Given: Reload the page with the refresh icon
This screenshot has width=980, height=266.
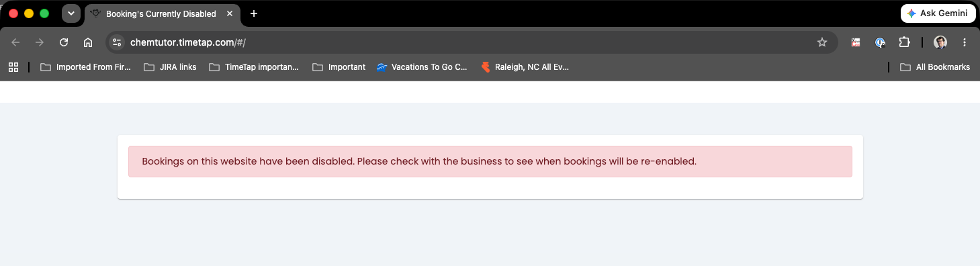Looking at the screenshot, I should click(x=64, y=42).
